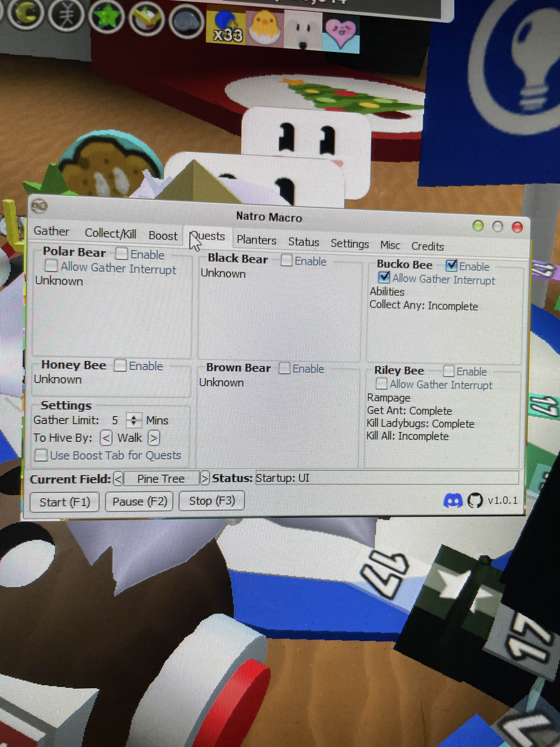Adjust the Gather Limit minutes stepper
560x747 pixels.
134,420
